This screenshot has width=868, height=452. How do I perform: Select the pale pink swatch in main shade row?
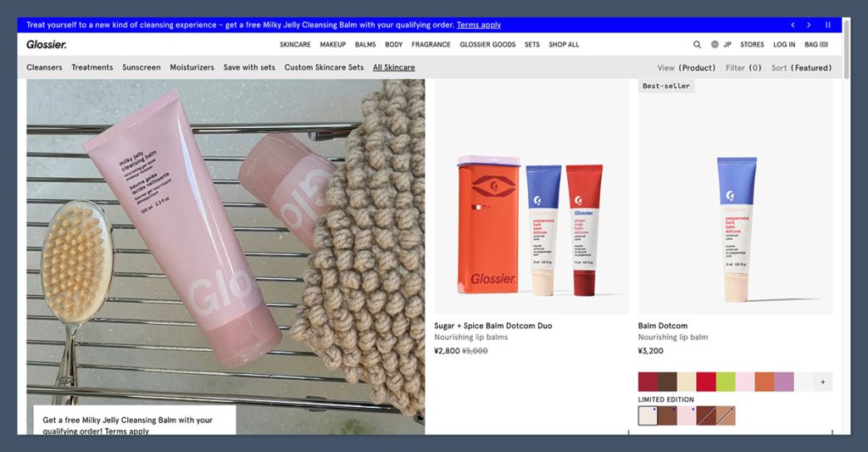click(x=745, y=382)
